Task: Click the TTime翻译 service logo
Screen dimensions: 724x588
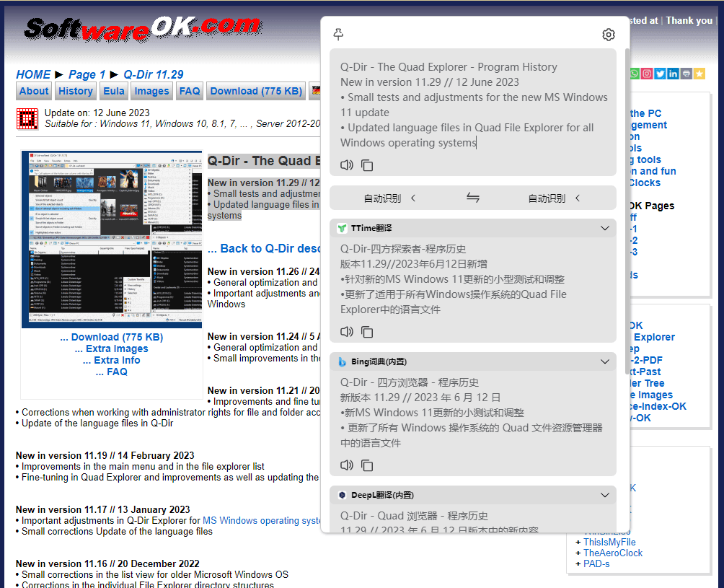Action: 342,228
